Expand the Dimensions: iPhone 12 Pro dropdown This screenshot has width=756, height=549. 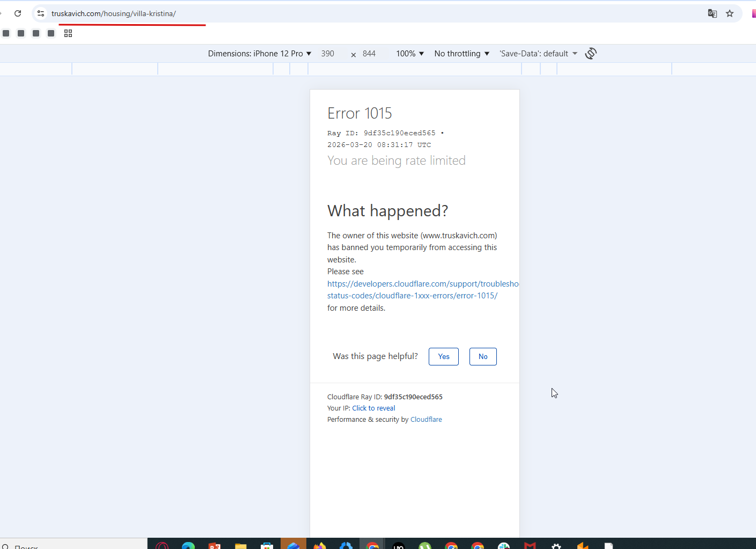[x=260, y=54]
